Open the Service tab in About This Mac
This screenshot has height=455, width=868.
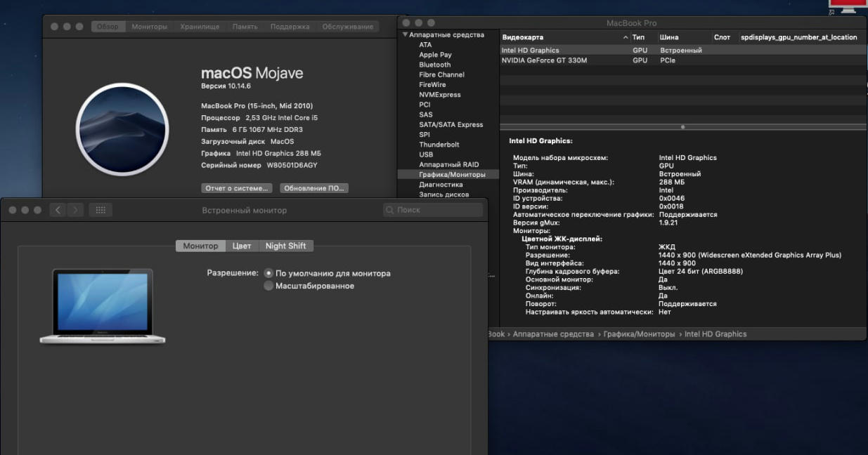click(x=348, y=27)
